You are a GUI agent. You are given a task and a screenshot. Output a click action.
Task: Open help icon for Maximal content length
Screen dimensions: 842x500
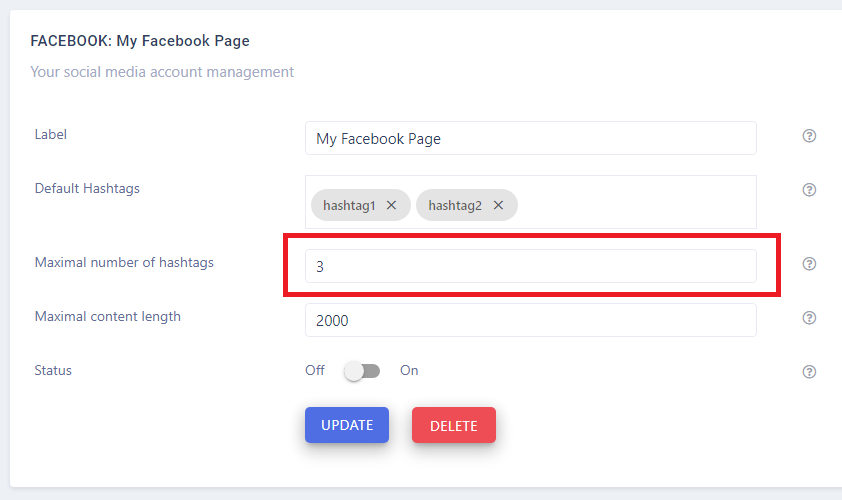[809, 318]
